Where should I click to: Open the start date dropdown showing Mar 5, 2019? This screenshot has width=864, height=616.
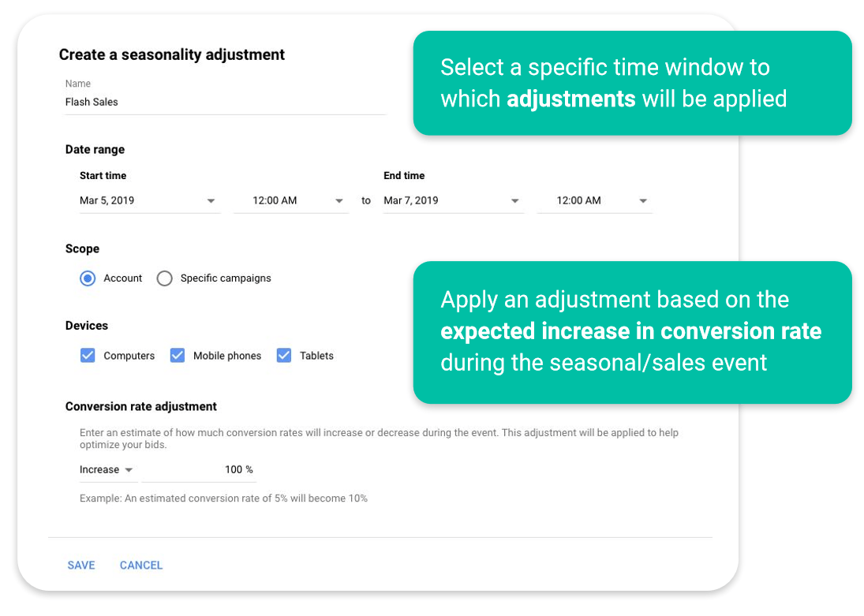[148, 200]
